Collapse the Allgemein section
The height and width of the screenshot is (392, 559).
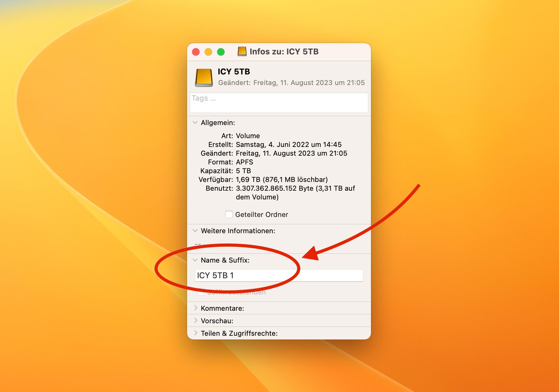195,123
